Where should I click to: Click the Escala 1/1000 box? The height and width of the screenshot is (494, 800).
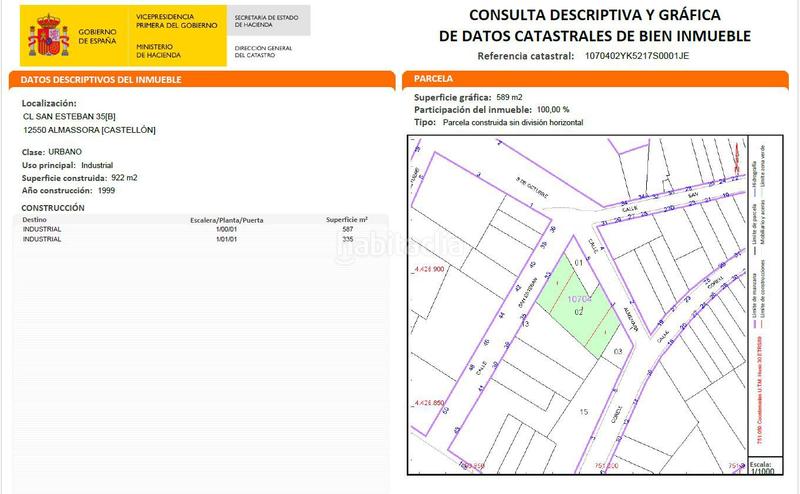point(763,471)
